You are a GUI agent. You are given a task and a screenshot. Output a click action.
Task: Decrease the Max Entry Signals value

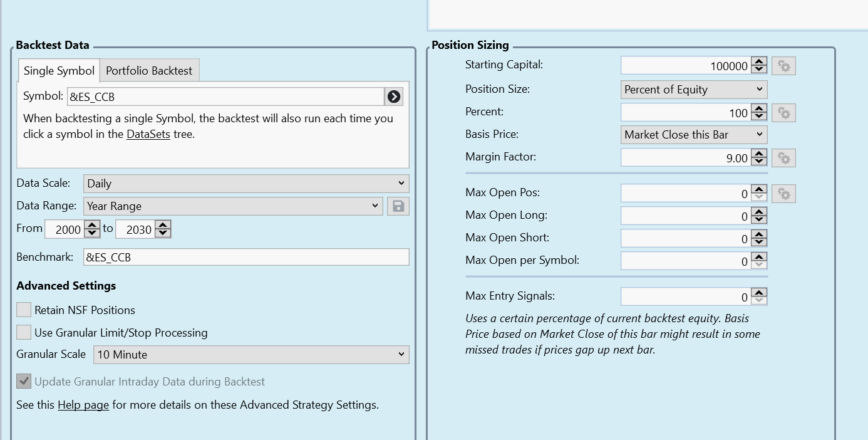(759, 300)
